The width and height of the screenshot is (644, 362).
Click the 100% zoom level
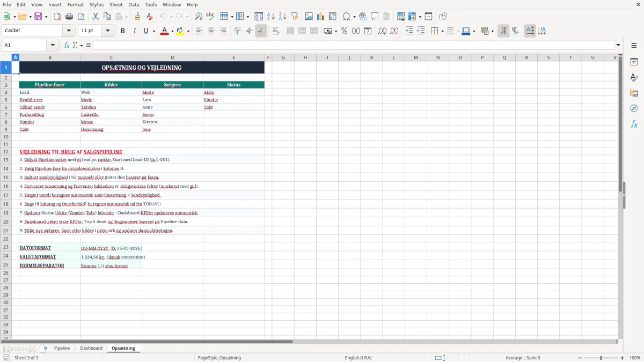click(635, 358)
